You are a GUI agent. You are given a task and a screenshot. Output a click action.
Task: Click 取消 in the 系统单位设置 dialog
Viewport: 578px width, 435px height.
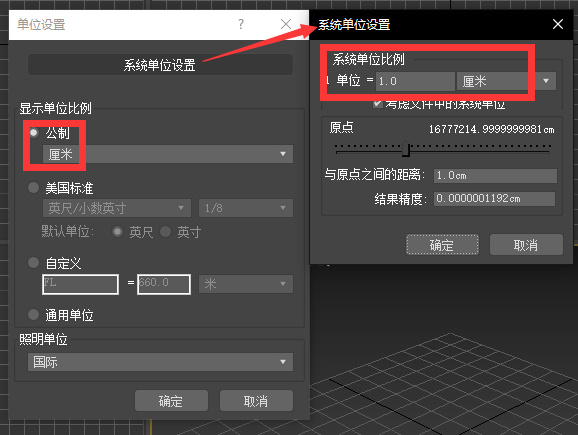[x=526, y=244]
